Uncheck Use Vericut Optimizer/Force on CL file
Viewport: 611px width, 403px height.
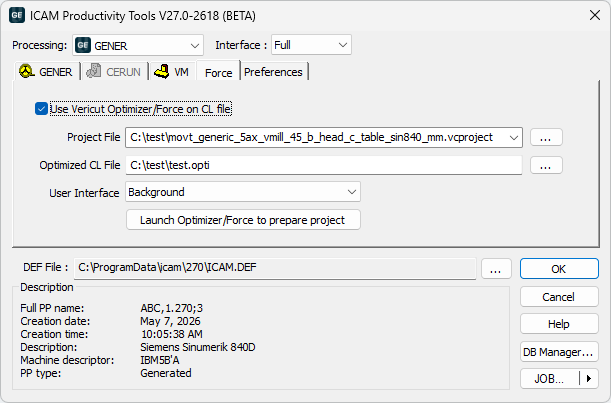[41, 109]
